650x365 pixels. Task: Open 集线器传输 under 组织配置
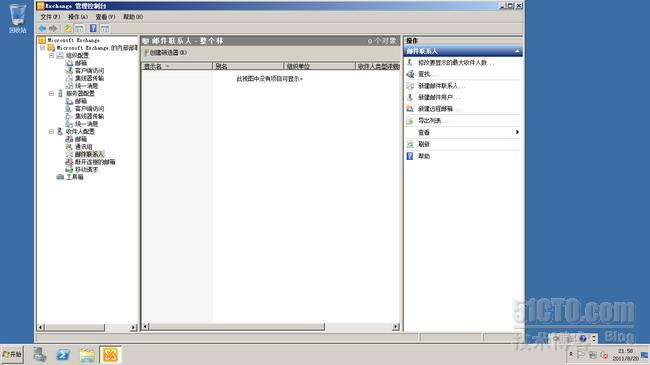89,78
